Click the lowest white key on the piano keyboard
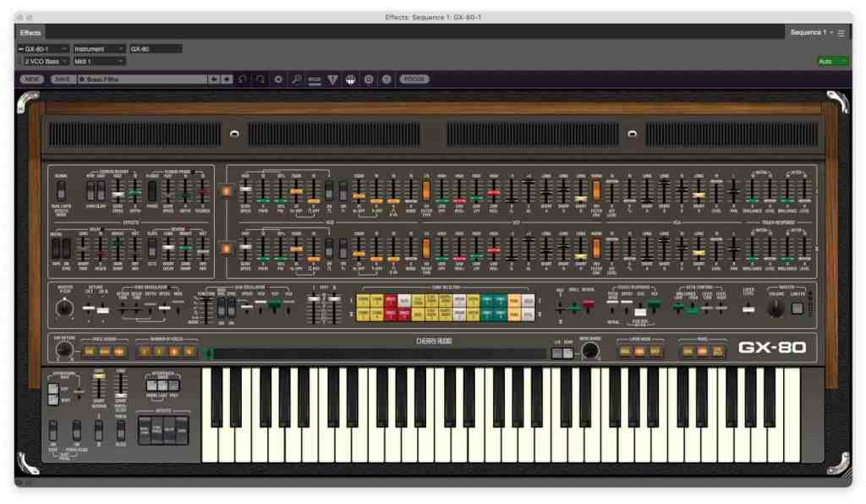This screenshot has width=866, height=504. tap(208, 414)
